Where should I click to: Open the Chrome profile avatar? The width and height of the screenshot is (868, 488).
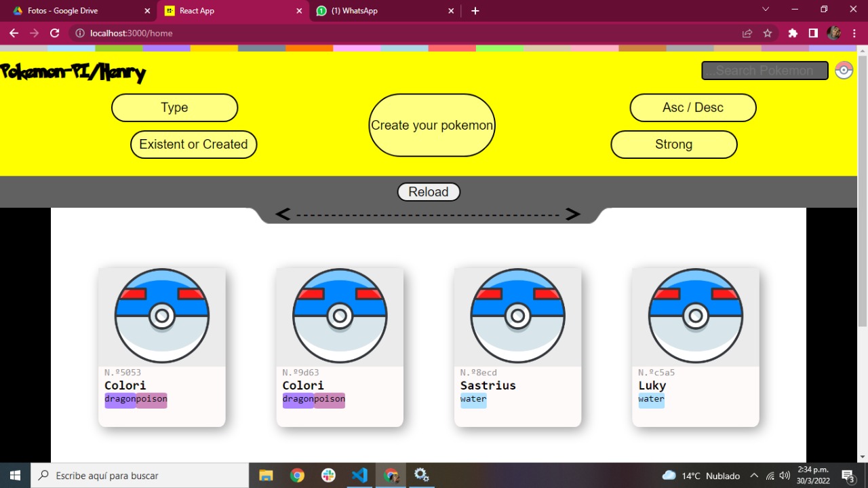click(834, 33)
